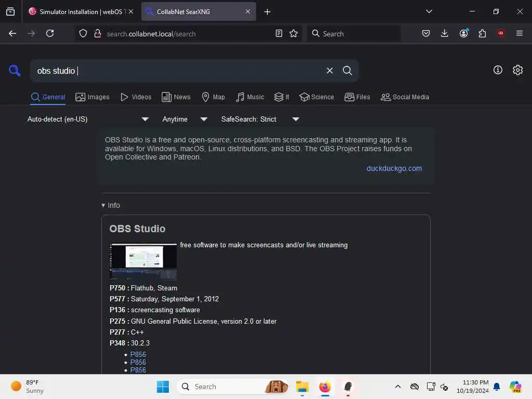The height and width of the screenshot is (399, 532).
Task: Open Firefox from the taskbar
Action: pyautogui.click(x=325, y=387)
